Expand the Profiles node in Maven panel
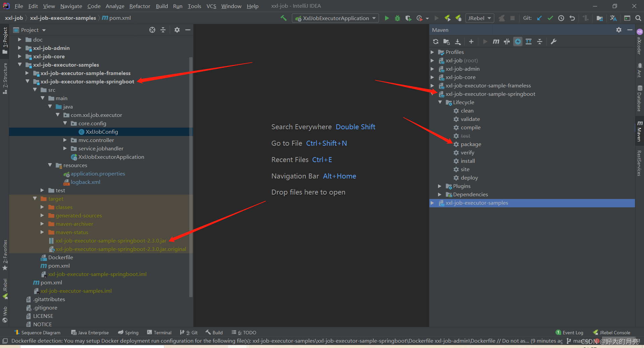 point(432,52)
